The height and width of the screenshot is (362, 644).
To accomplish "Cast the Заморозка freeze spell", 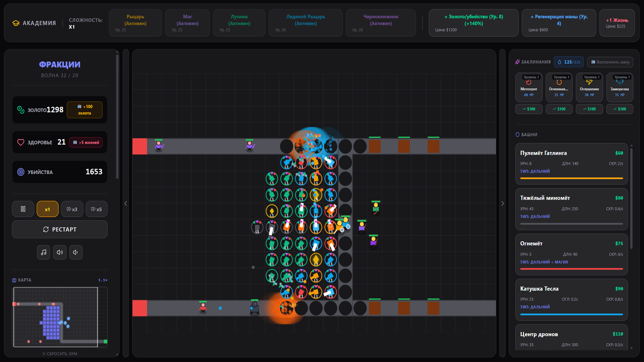I will (x=619, y=87).
